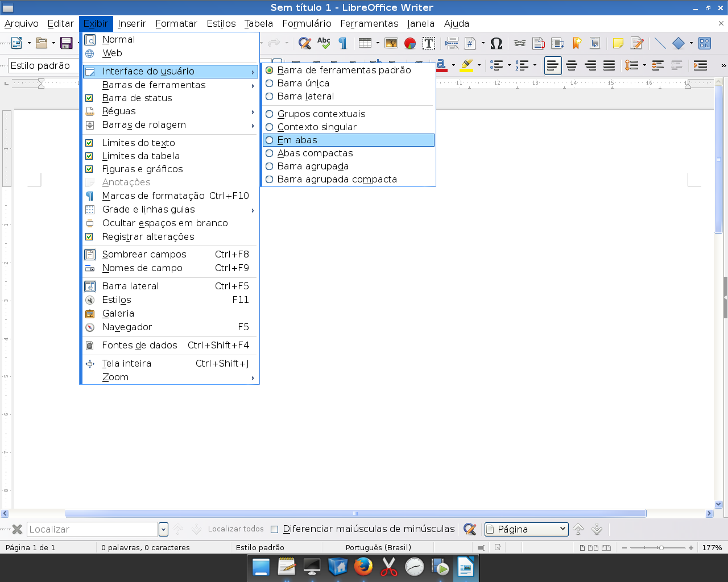Open the Página navigate-by dropdown

[x=526, y=529]
